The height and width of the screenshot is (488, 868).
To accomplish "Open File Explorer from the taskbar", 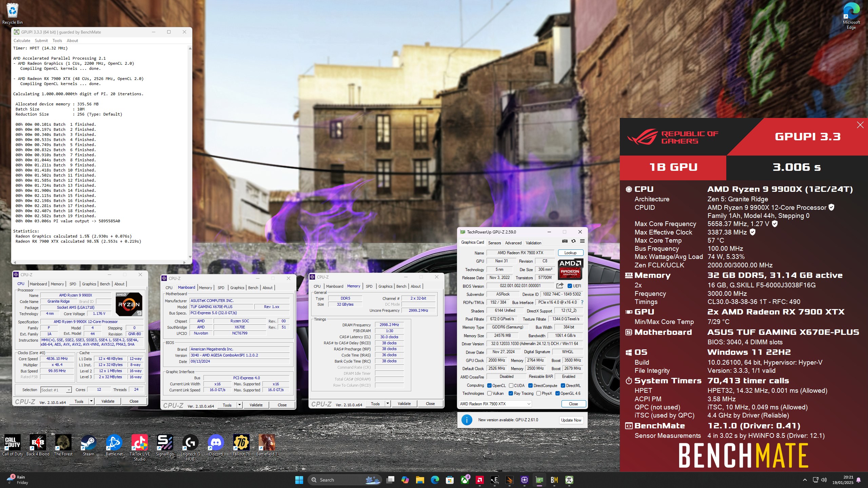I will click(420, 480).
